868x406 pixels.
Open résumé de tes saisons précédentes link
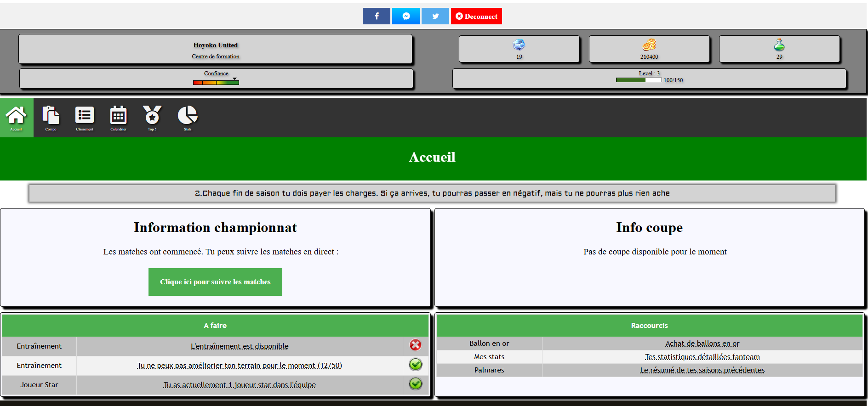(702, 370)
